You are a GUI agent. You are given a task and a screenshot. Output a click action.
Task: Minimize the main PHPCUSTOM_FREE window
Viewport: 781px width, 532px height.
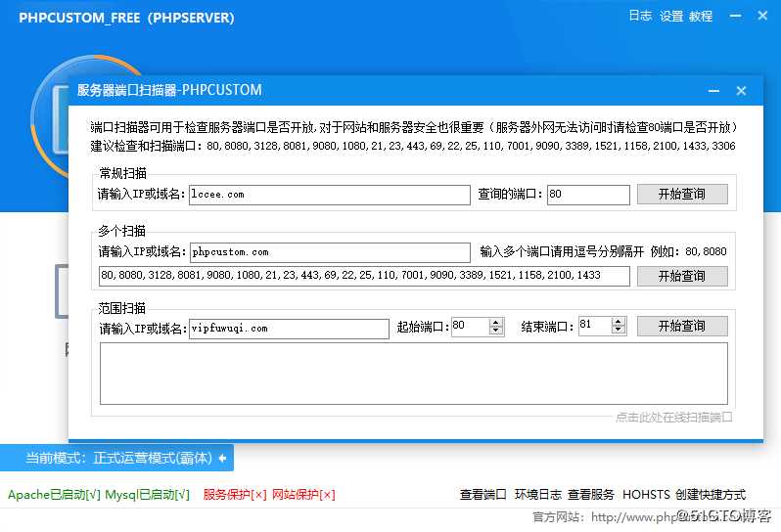pos(736,16)
